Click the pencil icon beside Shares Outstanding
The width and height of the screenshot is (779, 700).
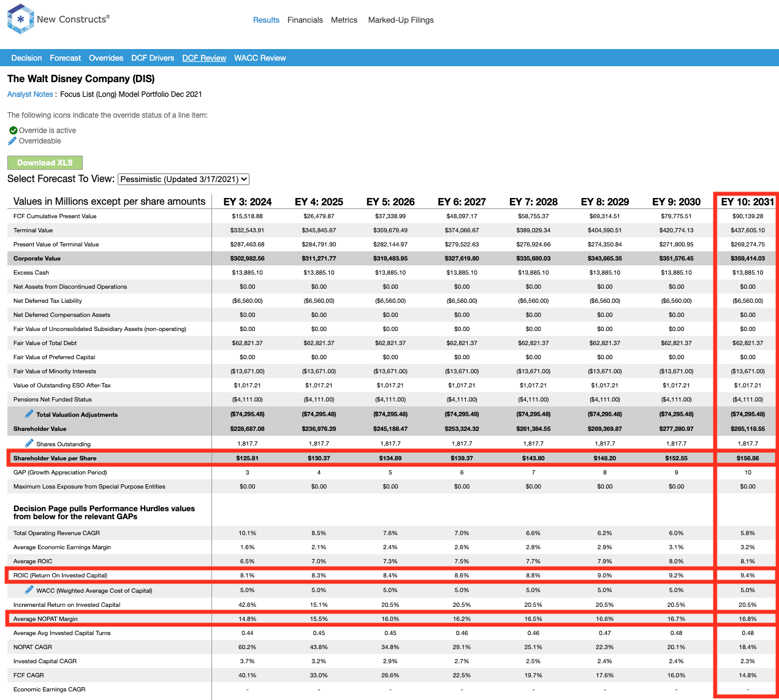pos(29,443)
